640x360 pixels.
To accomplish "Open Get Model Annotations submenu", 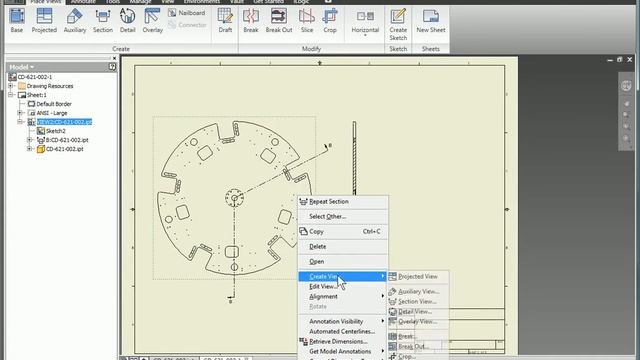I will (343, 351).
